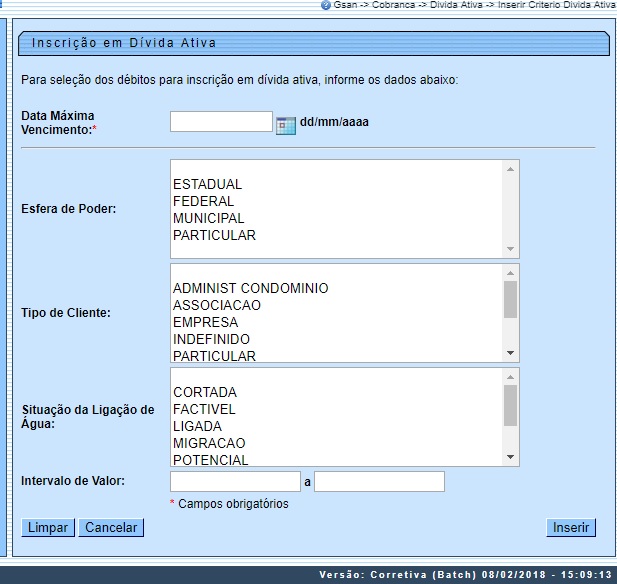
Task: Click the help icon before Gsan breadcrumb
Action: (x=325, y=5)
